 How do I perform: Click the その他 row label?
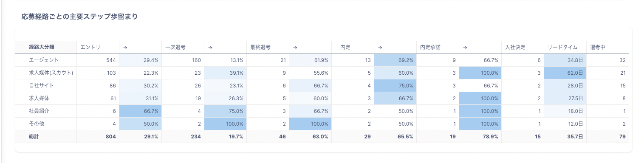coord(36,124)
